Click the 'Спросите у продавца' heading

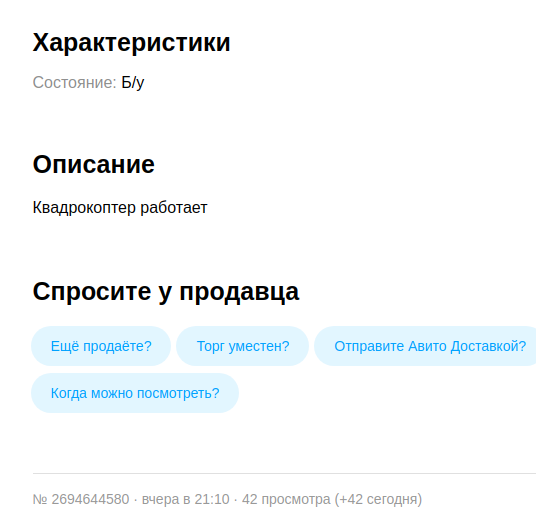pos(166,292)
